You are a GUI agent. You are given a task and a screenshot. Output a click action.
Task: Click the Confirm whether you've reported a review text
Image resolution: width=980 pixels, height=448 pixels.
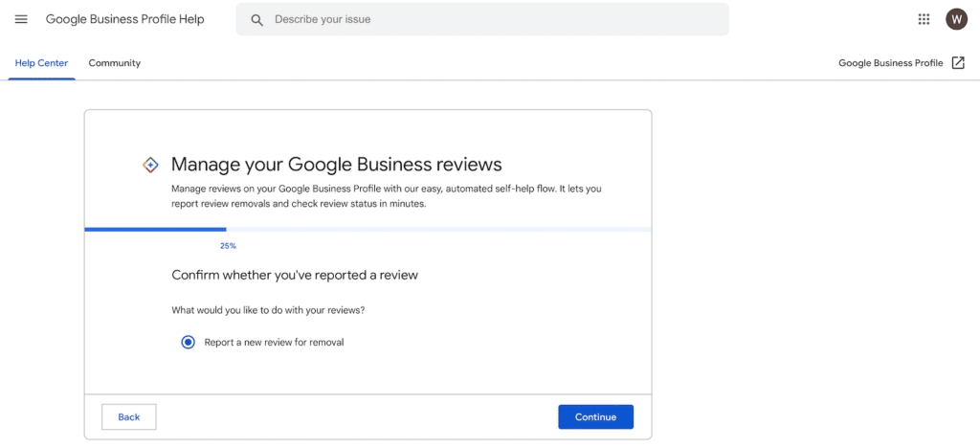295,275
